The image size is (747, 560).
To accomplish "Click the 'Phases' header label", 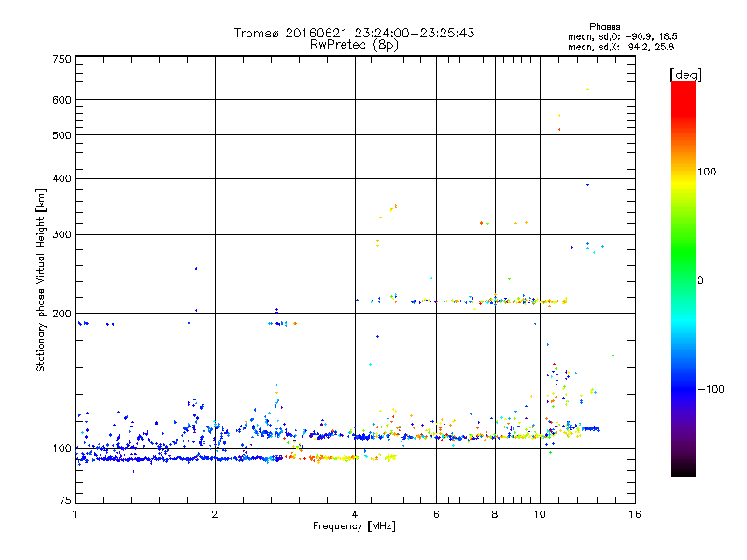I will tap(604, 27).
